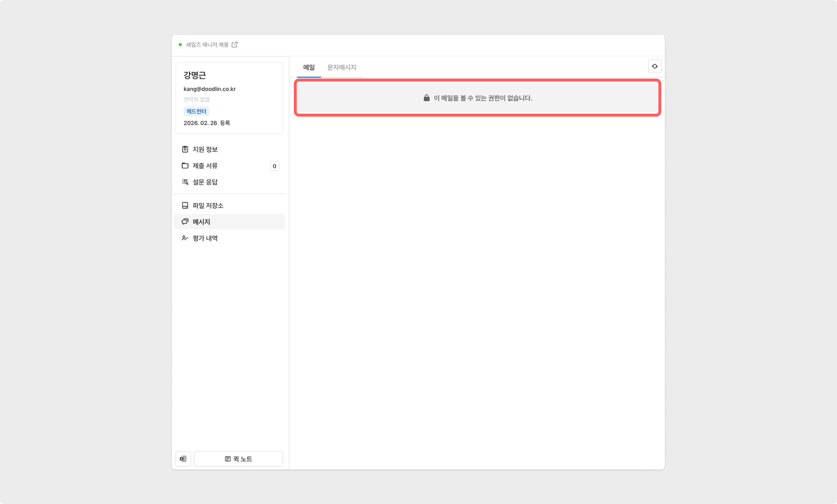This screenshot has height=504, width=837.
Task: Click the locked mail permission notice
Action: [477, 98]
